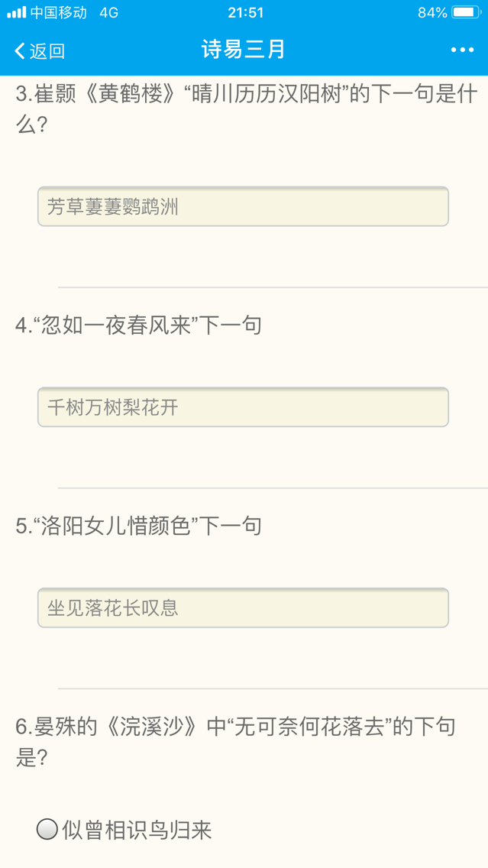The image size is (488, 868).
Task: Focus the answer field containing 坐见落花长叹息
Action: [243, 608]
